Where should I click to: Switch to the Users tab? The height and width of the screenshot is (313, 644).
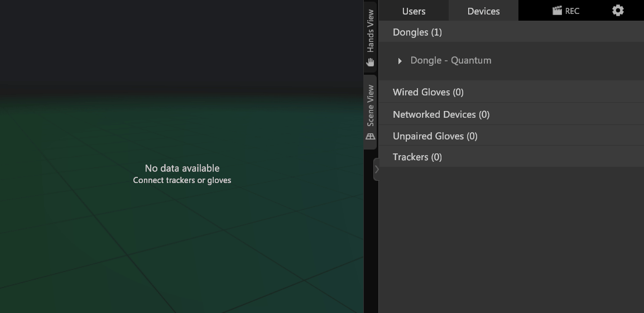pos(414,11)
